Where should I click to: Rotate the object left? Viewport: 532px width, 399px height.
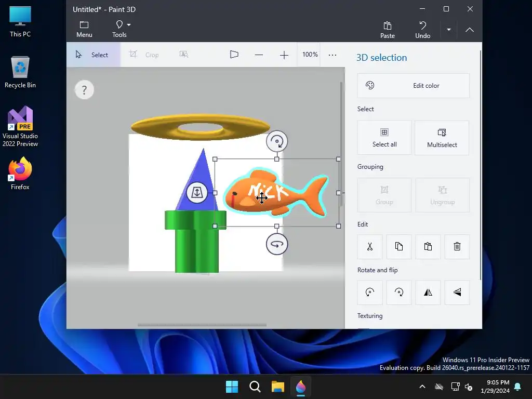point(370,292)
